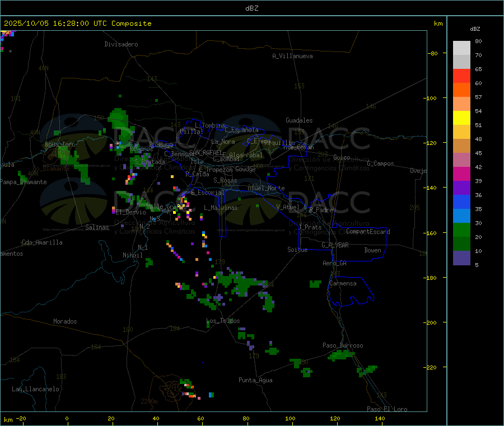Click the Punta_Agua location label

pos(255,380)
